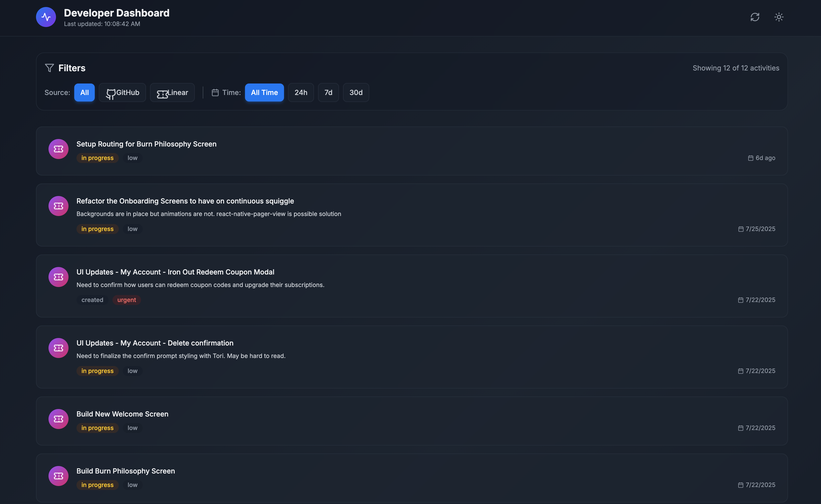Click Linear icon on Redeem Coupon Modal card
Screen dimensions: 821x504
58,277
